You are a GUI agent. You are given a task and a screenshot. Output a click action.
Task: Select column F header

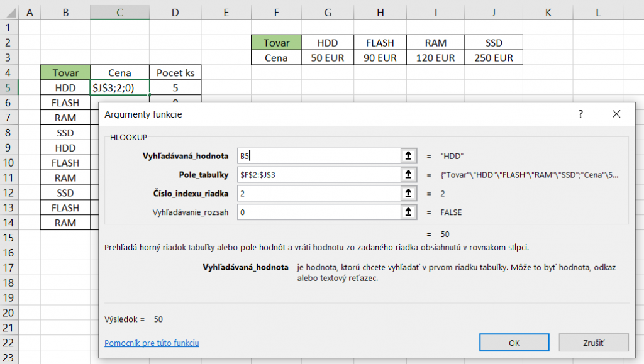coord(277,13)
